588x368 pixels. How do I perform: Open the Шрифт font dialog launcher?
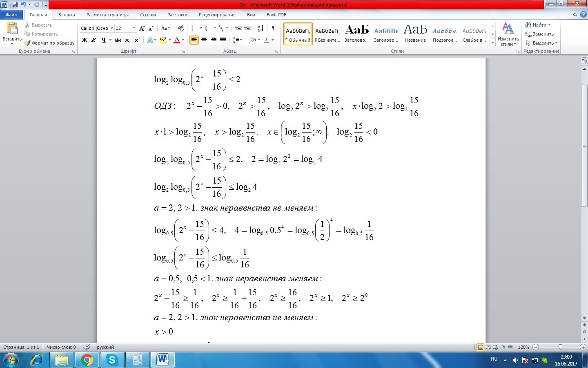tap(184, 52)
